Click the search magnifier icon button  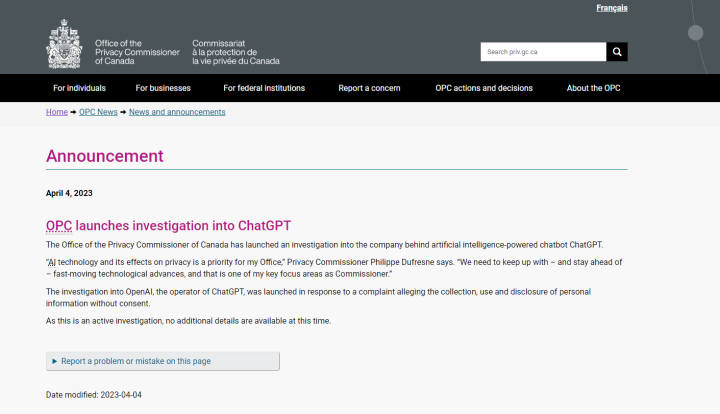tap(617, 52)
